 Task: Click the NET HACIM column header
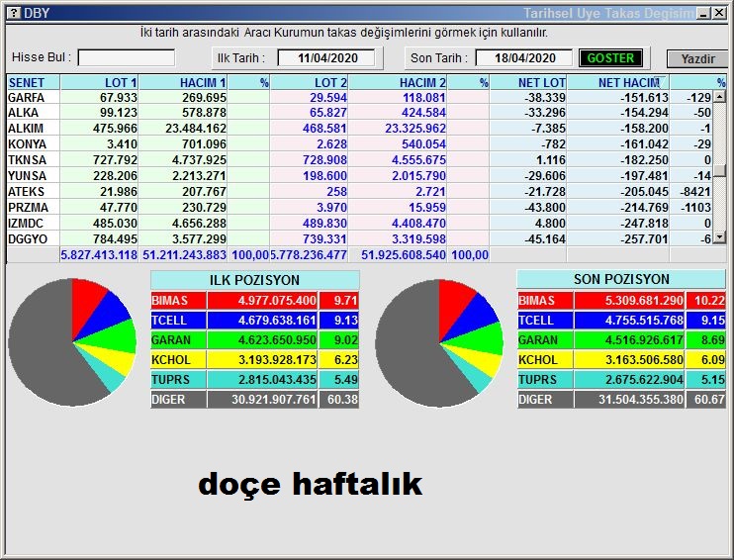tap(618, 83)
